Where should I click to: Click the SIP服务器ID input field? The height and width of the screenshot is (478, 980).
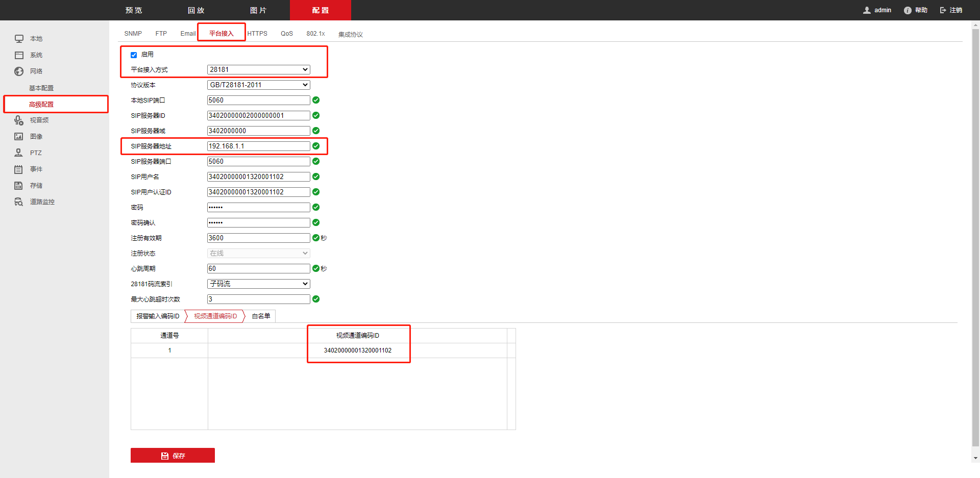pyautogui.click(x=259, y=115)
